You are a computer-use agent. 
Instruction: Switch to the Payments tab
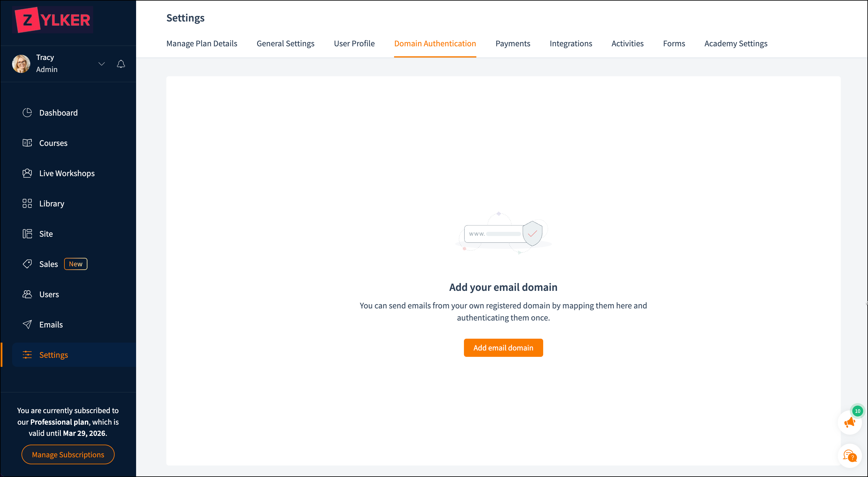pos(513,44)
